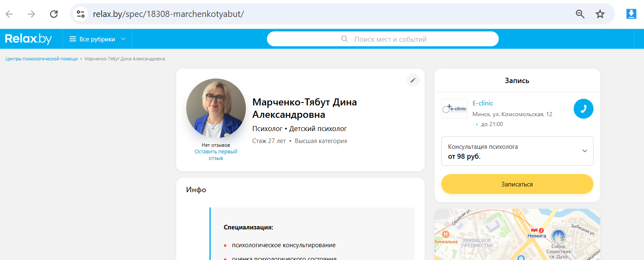Click the browser forward arrow
The height and width of the screenshot is (260, 644).
(x=31, y=14)
